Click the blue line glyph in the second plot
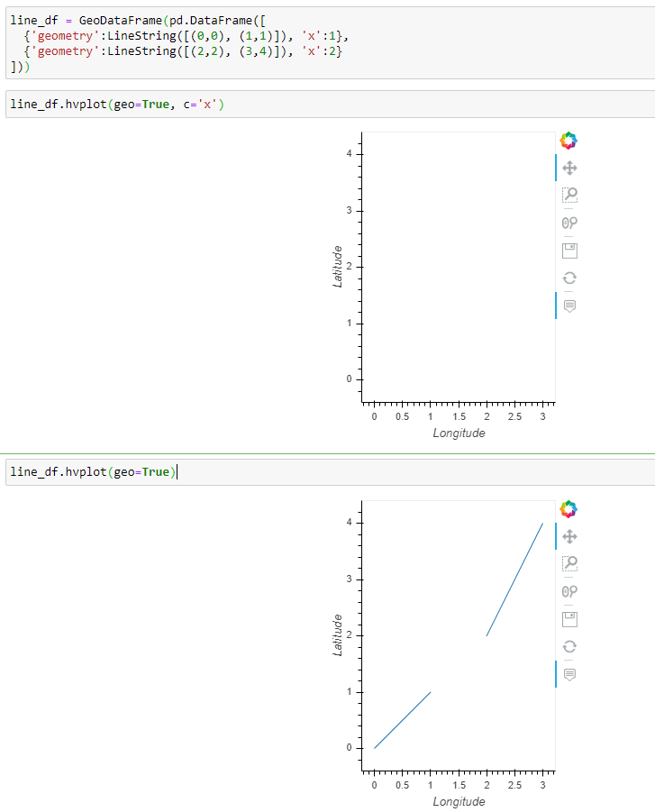This screenshot has height=812, width=655. pyautogui.click(x=402, y=721)
